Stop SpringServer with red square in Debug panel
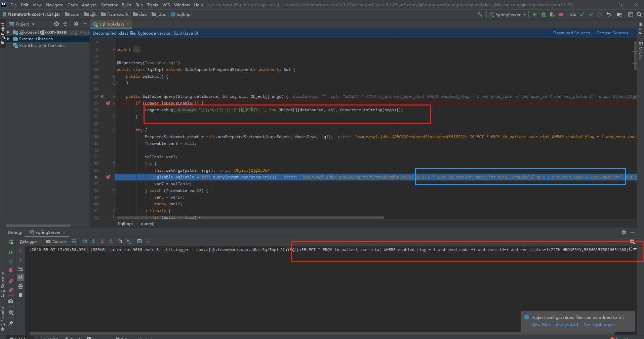The height and width of the screenshot is (339, 644). click(x=11, y=270)
